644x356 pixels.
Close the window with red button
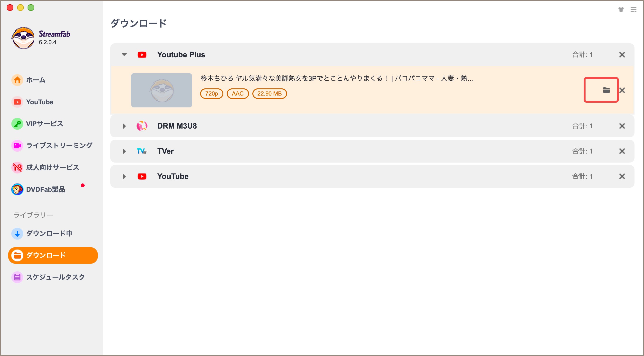pyautogui.click(x=10, y=8)
